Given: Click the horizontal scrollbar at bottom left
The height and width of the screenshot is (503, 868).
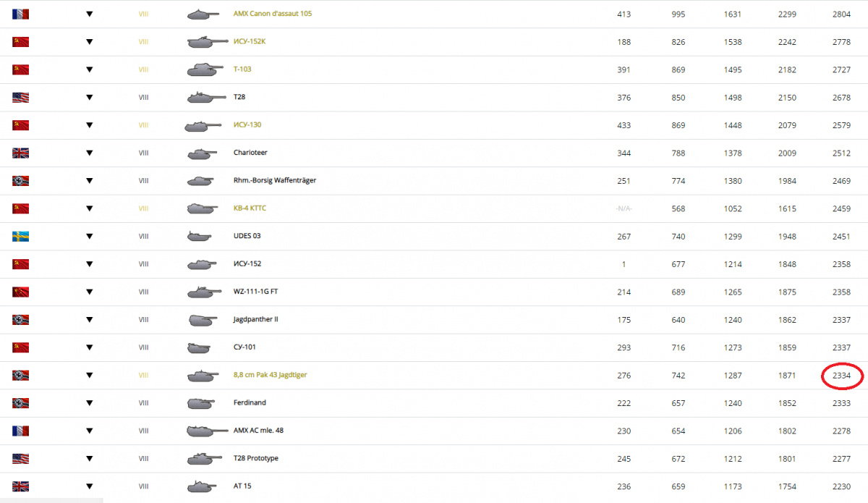Looking at the screenshot, I should pyautogui.click(x=51, y=500).
